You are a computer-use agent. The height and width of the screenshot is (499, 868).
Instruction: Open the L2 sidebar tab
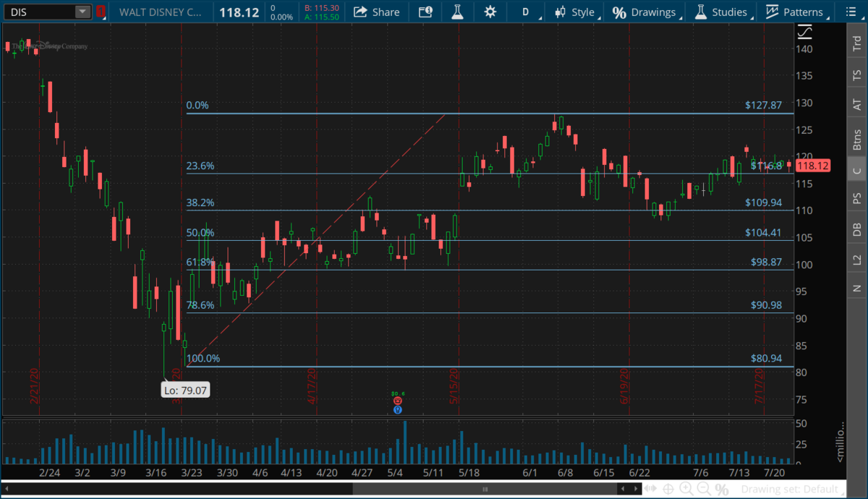tap(857, 259)
